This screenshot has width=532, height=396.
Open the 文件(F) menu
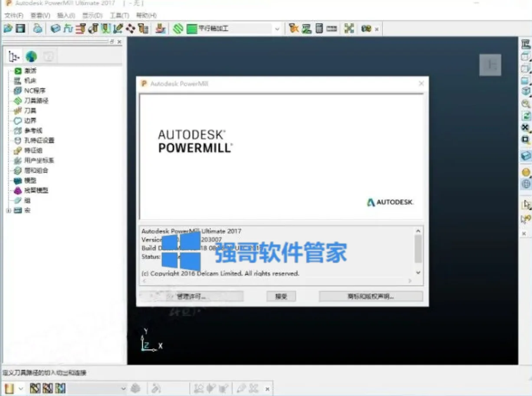tap(13, 15)
